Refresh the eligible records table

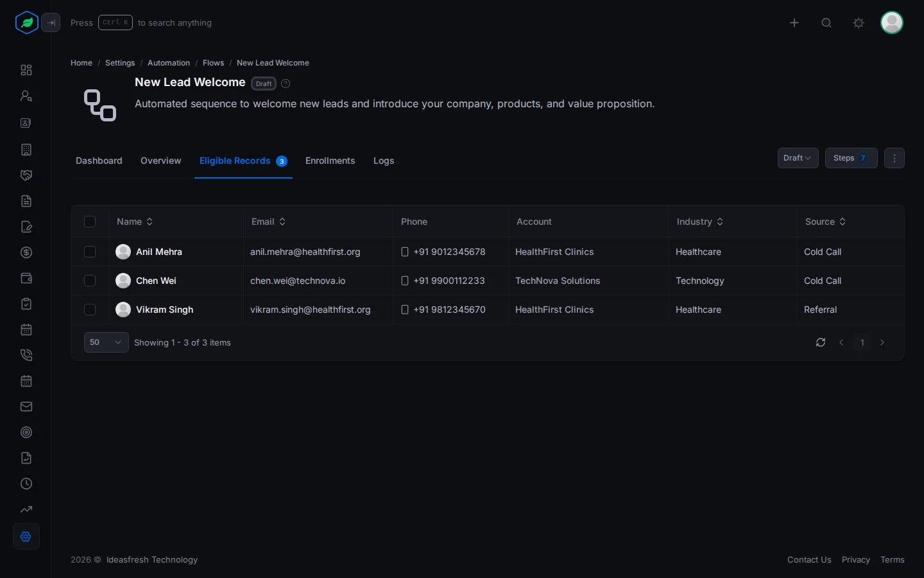[x=821, y=342]
